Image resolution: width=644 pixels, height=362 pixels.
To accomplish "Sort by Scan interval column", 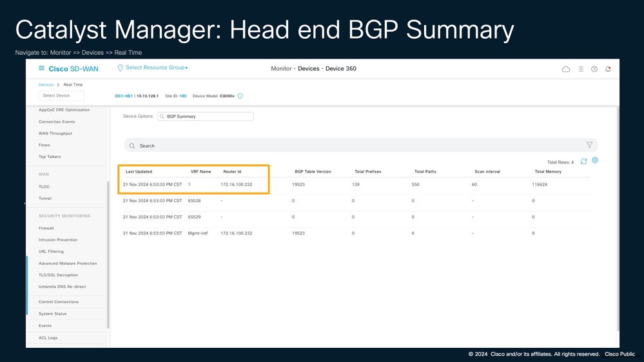I will pyautogui.click(x=487, y=171).
